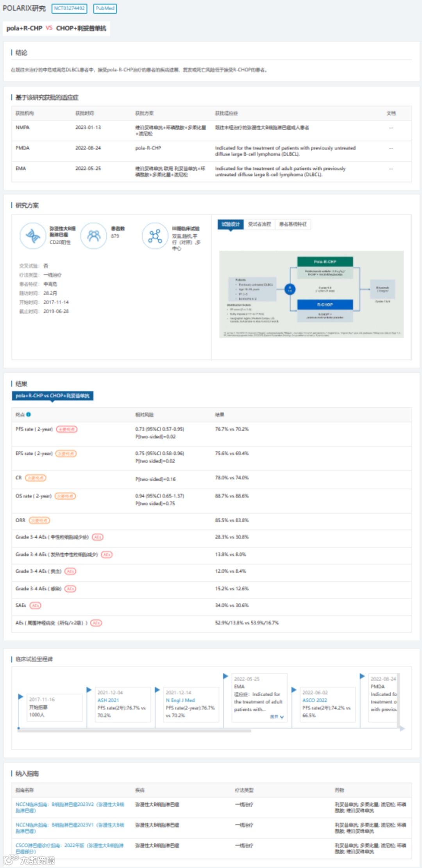Switch to the 受试者流程 tab
Image resolution: width=422 pixels, height=868 pixels.
coord(259,224)
